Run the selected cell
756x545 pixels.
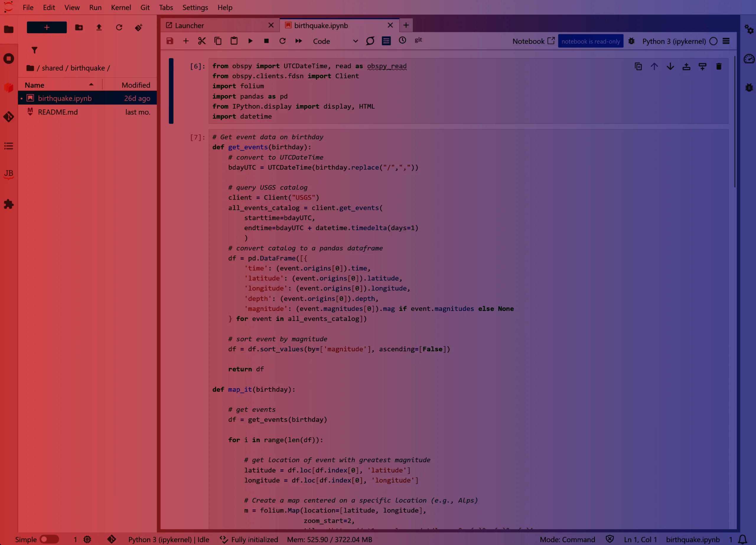(x=250, y=41)
